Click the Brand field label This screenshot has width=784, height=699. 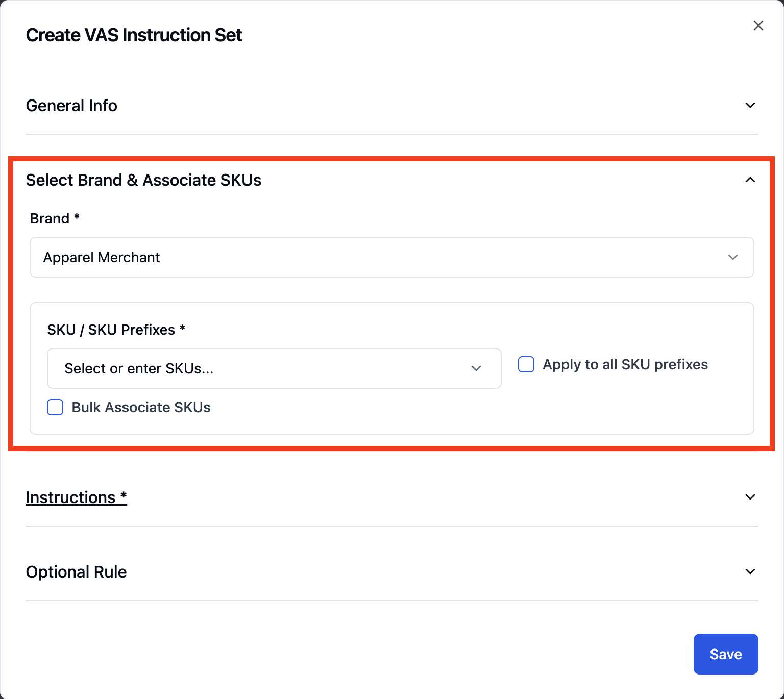55,218
